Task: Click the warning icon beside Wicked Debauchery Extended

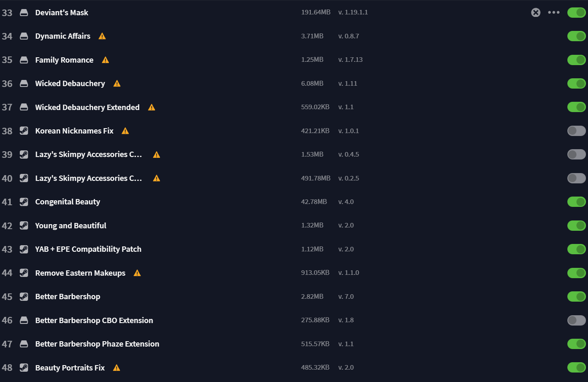Action: 152,108
